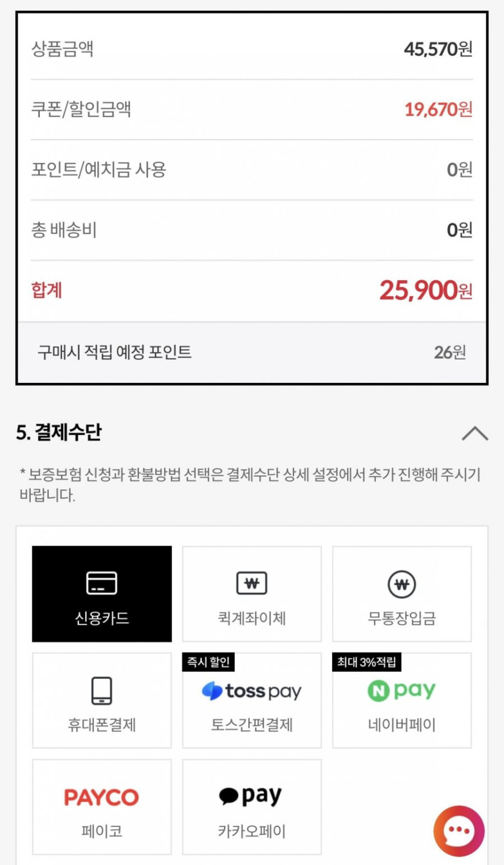Click the 즉시 할인 badge

[x=208, y=662]
